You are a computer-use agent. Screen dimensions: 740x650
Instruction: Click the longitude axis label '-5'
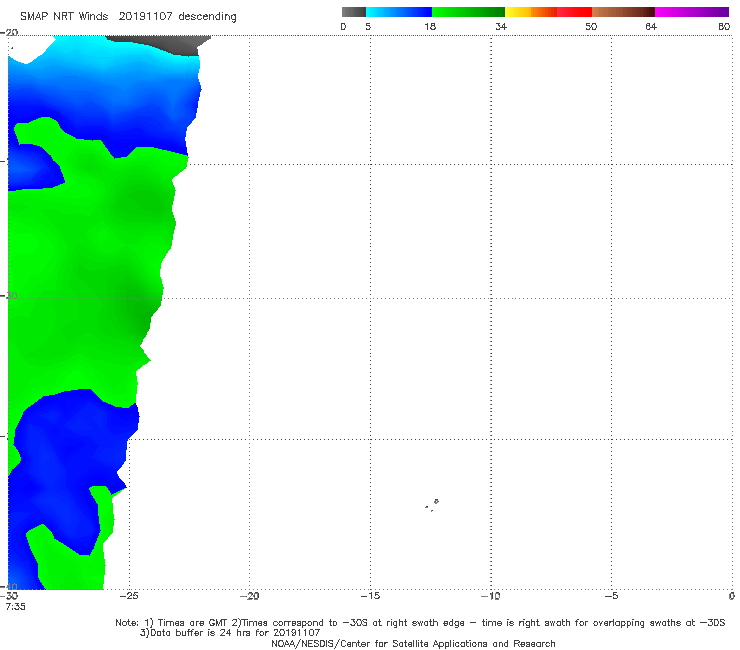point(611,596)
